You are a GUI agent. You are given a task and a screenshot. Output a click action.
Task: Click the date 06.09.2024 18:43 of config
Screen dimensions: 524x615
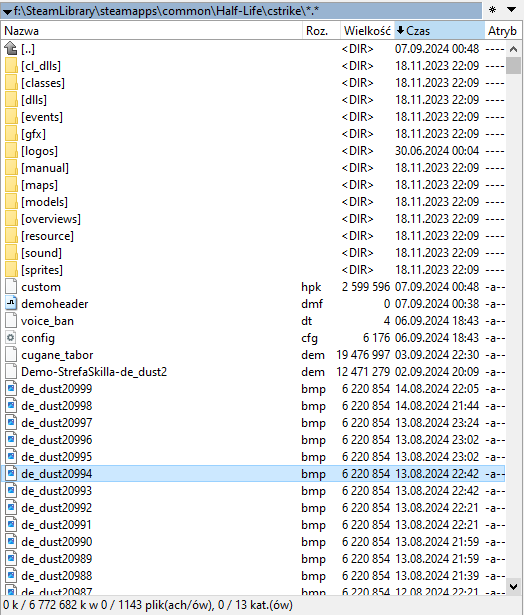[x=437, y=338]
